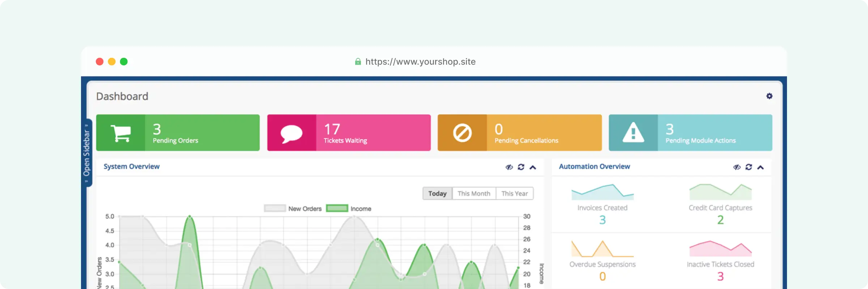Switch chart to This Month view
This screenshot has width=868, height=289.
coord(474,193)
